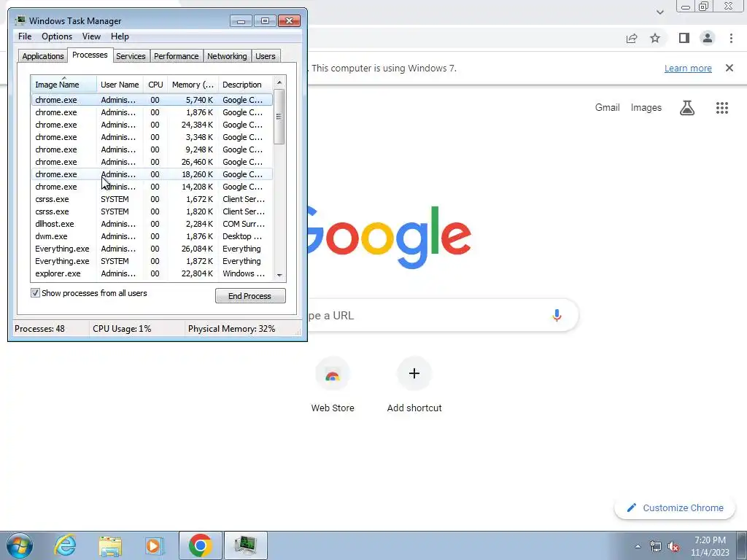
Task: Follow the Learn more link
Action: click(x=688, y=68)
